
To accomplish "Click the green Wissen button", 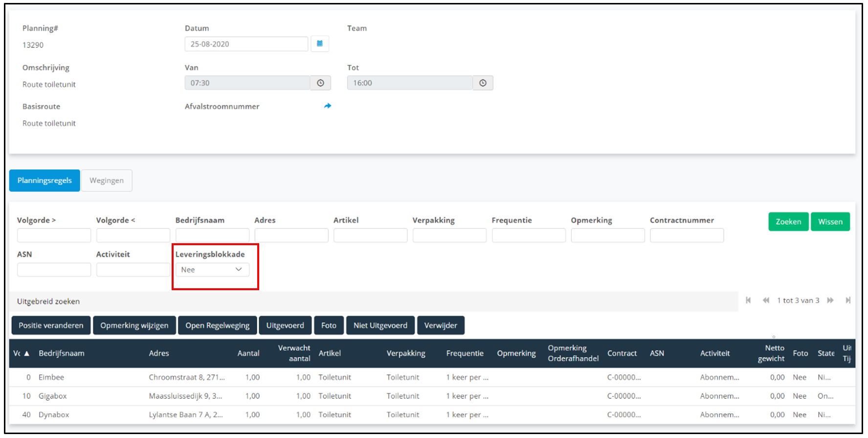I will tap(830, 222).
